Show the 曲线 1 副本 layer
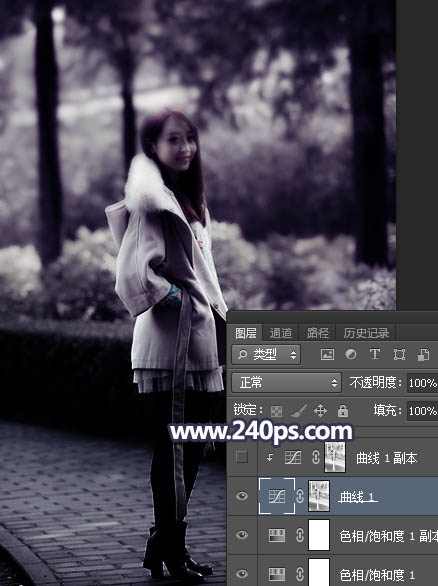Screen dimensions: 438x586 242,457
